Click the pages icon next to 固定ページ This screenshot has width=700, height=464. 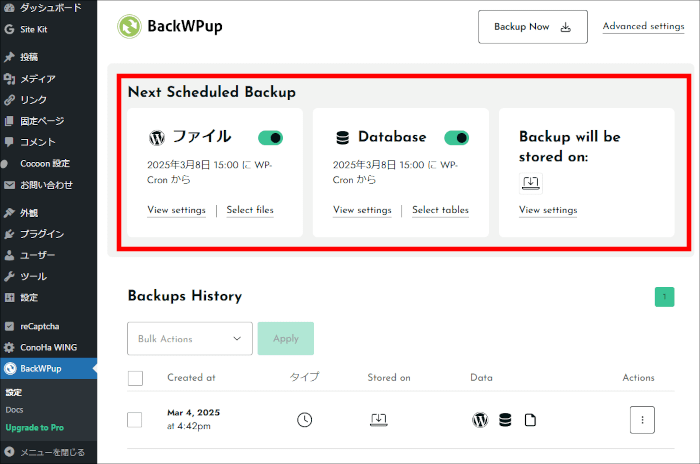pos(9,121)
